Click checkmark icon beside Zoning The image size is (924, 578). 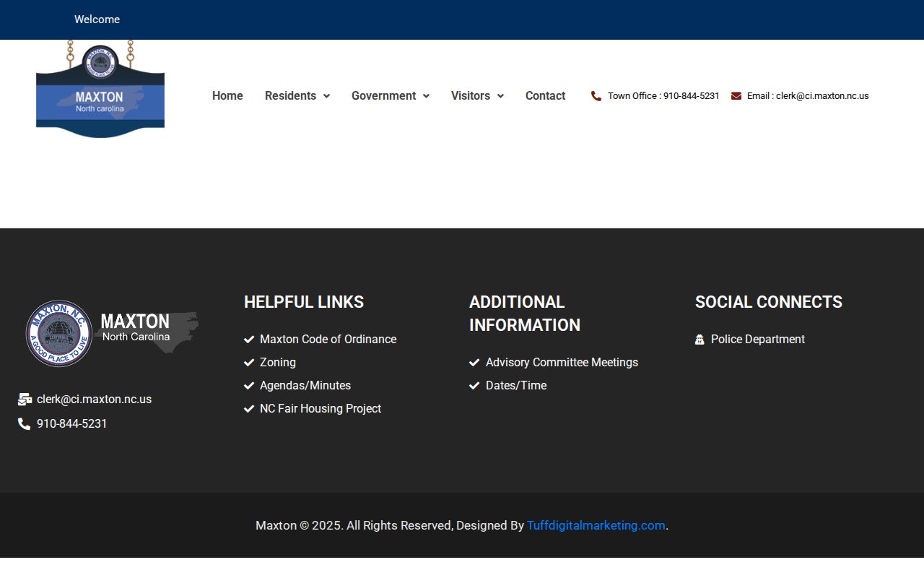tap(249, 363)
